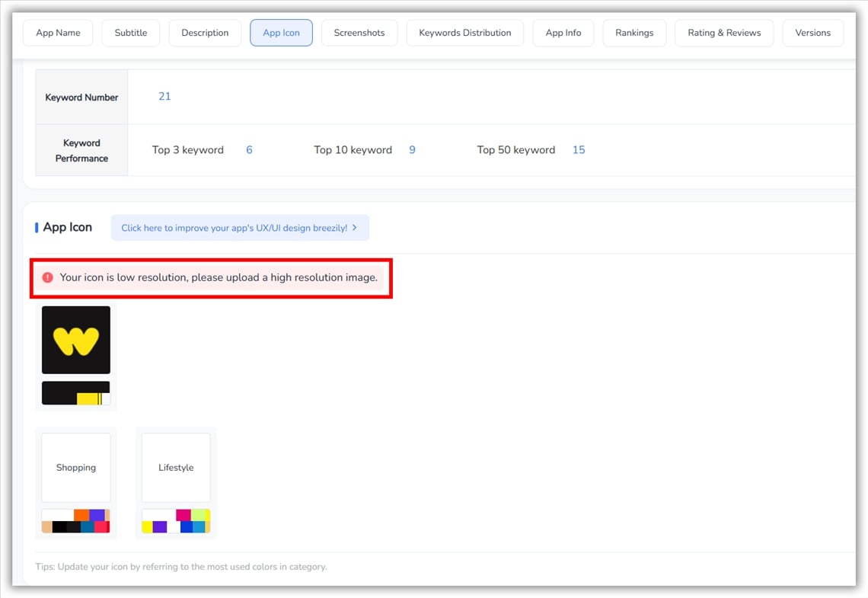Click the yellow W app icon
The image size is (868, 598).
[76, 340]
